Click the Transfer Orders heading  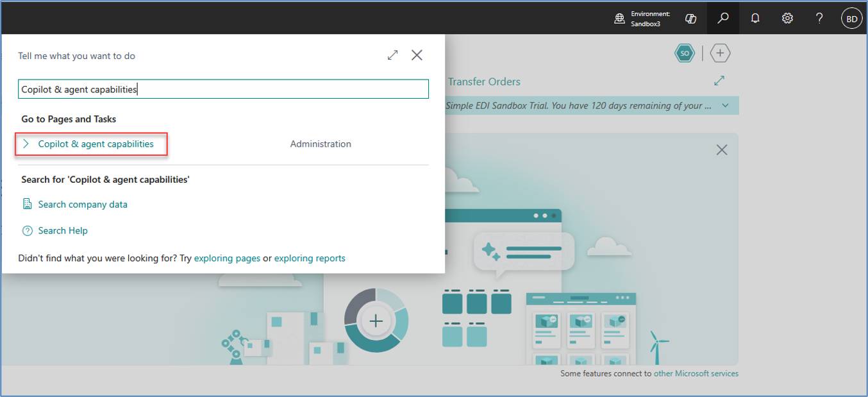pyautogui.click(x=484, y=81)
